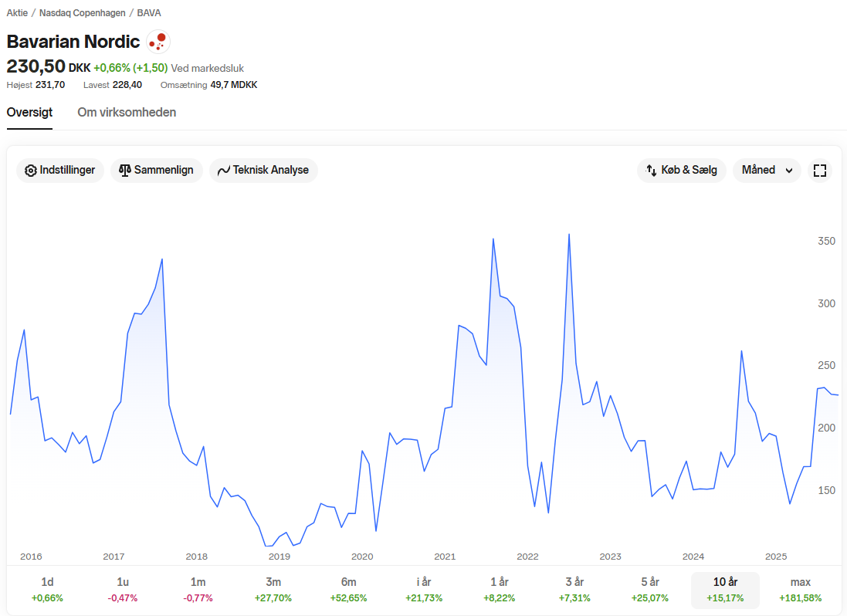Select the 3m time range

273,590
